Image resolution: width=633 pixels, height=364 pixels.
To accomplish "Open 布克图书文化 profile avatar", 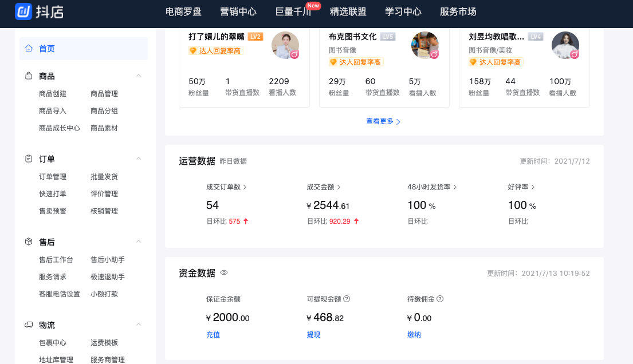I will tap(424, 45).
